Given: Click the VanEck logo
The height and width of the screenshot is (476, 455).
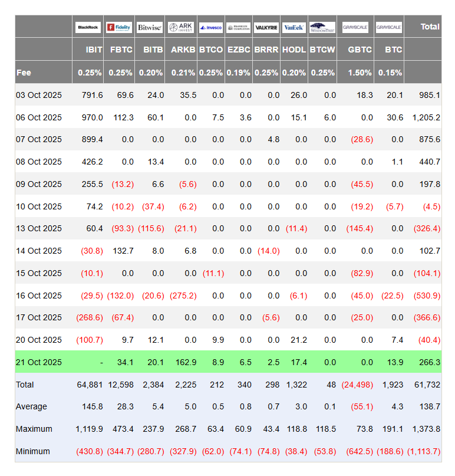Looking at the screenshot, I should pyautogui.click(x=294, y=27).
